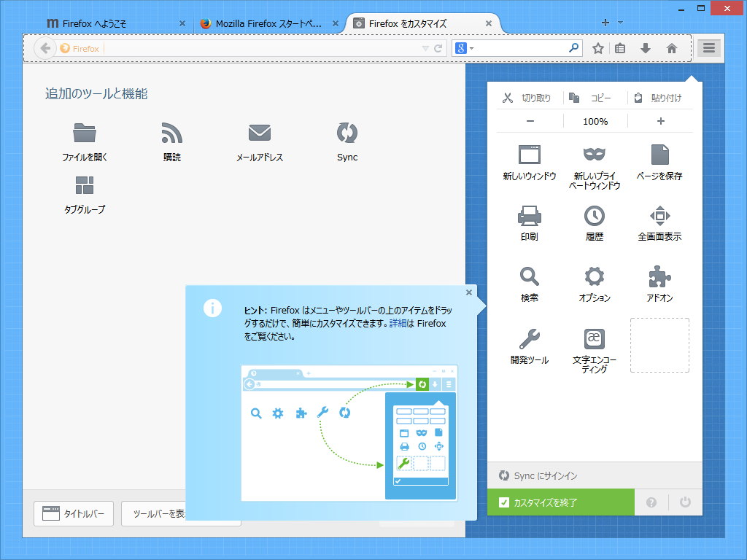The height and width of the screenshot is (560, 747).
Task: Select the ページを保存 icon
Action: tap(659, 155)
